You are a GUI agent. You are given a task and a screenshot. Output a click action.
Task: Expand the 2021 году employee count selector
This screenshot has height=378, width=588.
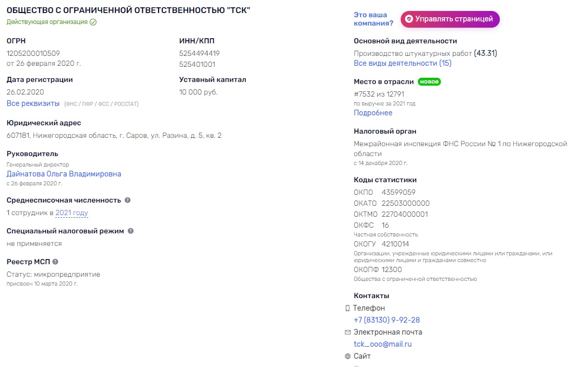pos(71,213)
